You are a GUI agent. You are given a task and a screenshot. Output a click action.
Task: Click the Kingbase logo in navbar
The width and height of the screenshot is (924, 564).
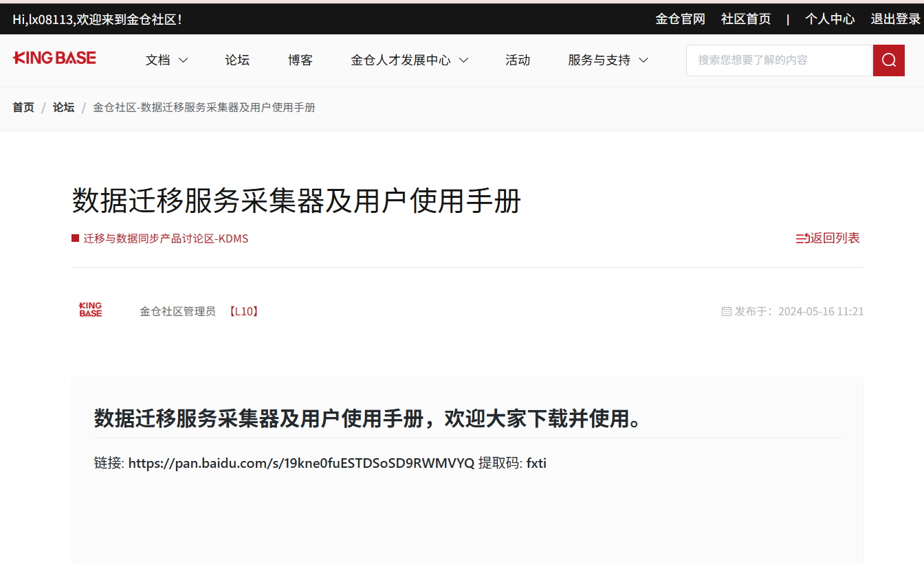(54, 58)
